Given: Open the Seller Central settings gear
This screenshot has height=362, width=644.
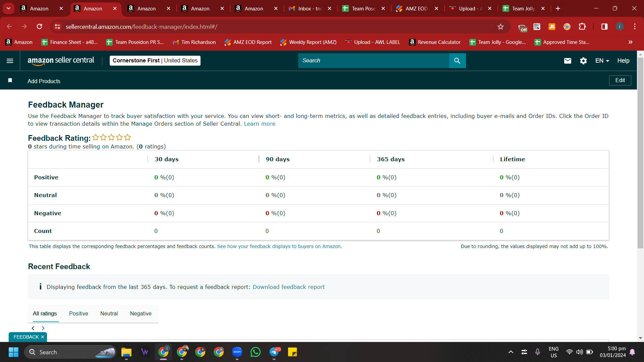Looking at the screenshot, I should coord(584,61).
